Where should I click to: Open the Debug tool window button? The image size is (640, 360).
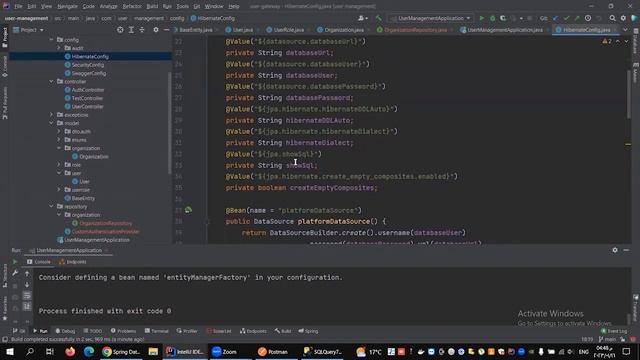[x=65, y=331]
